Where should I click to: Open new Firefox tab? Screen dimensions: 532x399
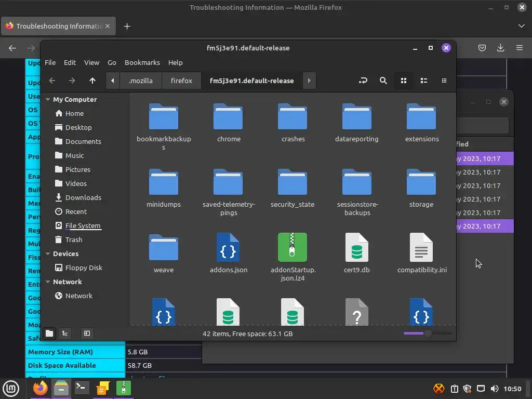click(127, 26)
